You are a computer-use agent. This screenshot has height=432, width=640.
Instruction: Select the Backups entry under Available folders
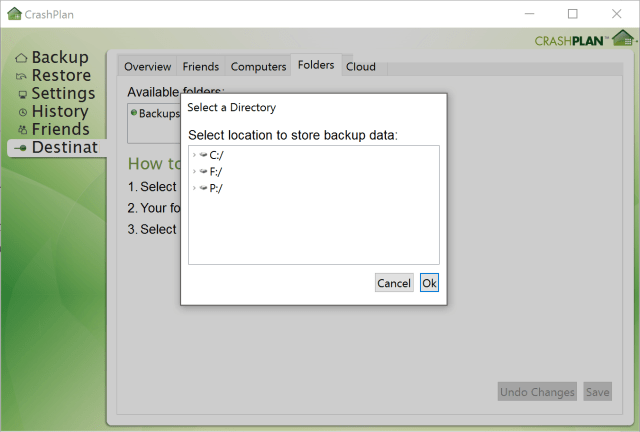coord(158,114)
